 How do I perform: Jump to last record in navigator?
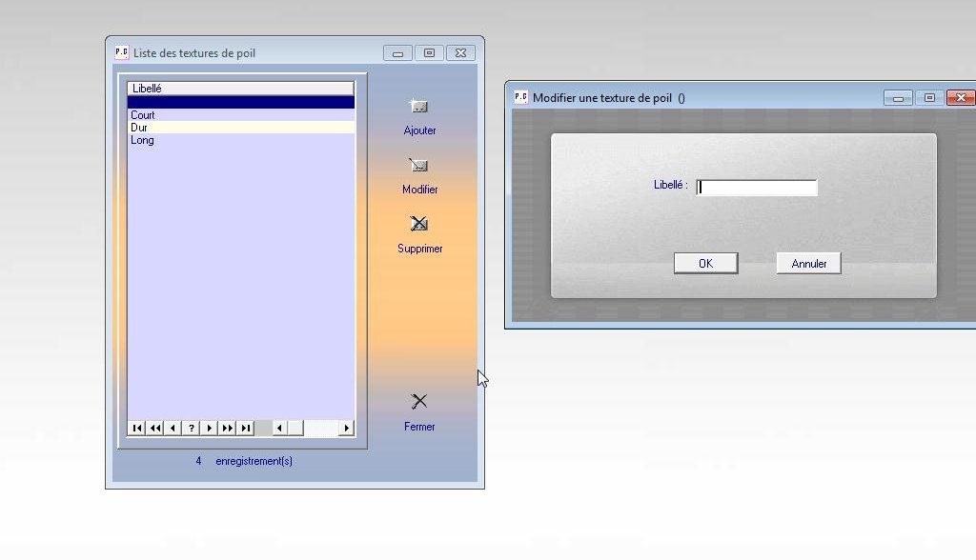246,429
